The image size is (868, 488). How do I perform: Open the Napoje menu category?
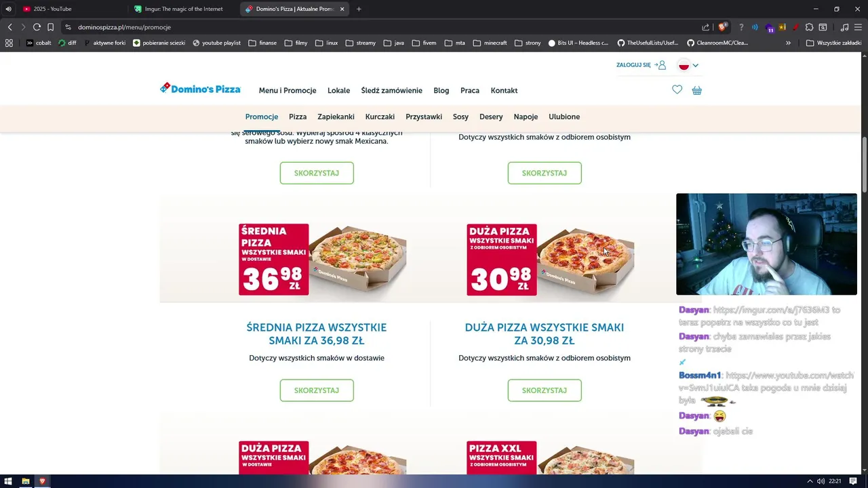click(x=526, y=117)
